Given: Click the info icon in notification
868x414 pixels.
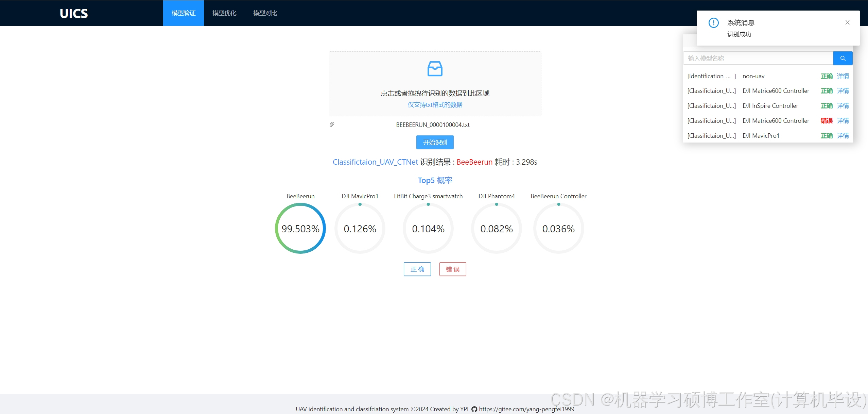Looking at the screenshot, I should tap(713, 23).
